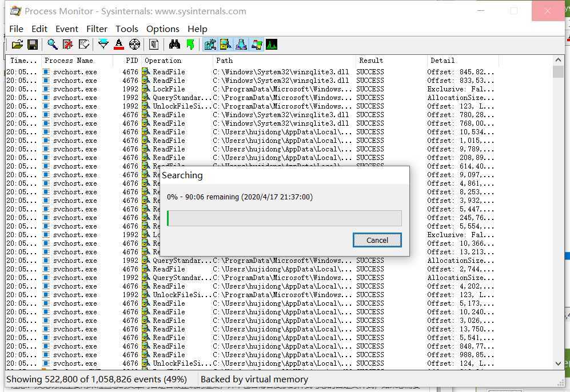Open the Help menu
The height and width of the screenshot is (392, 570).
coord(197,29)
